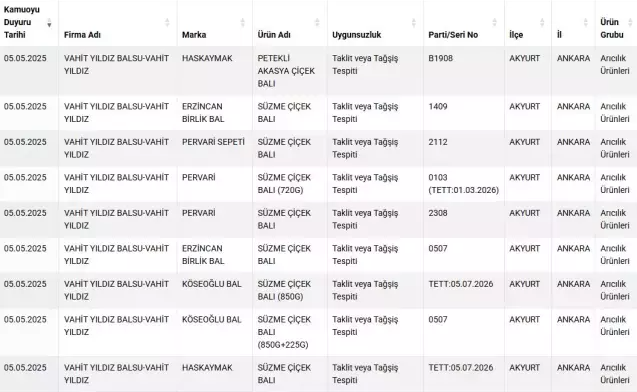This screenshot has width=637, height=392.
Task: Sort by Parti/Seri No arrow icon
Action: point(494,22)
